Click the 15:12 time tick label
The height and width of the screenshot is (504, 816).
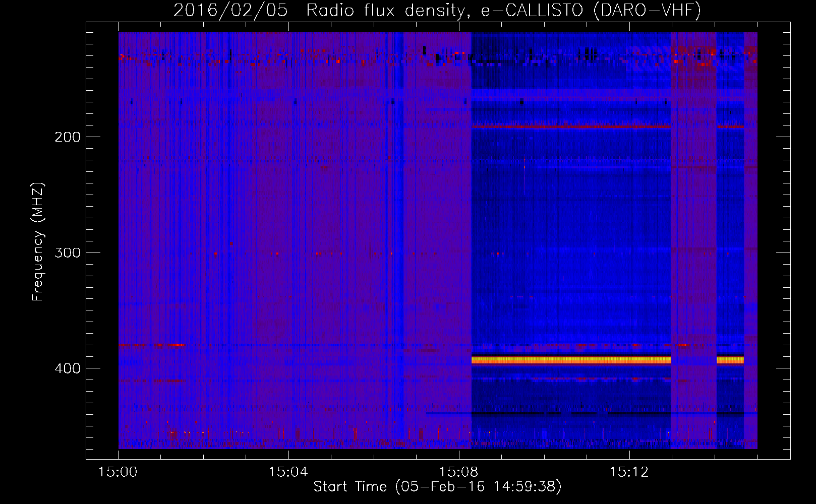(629, 472)
